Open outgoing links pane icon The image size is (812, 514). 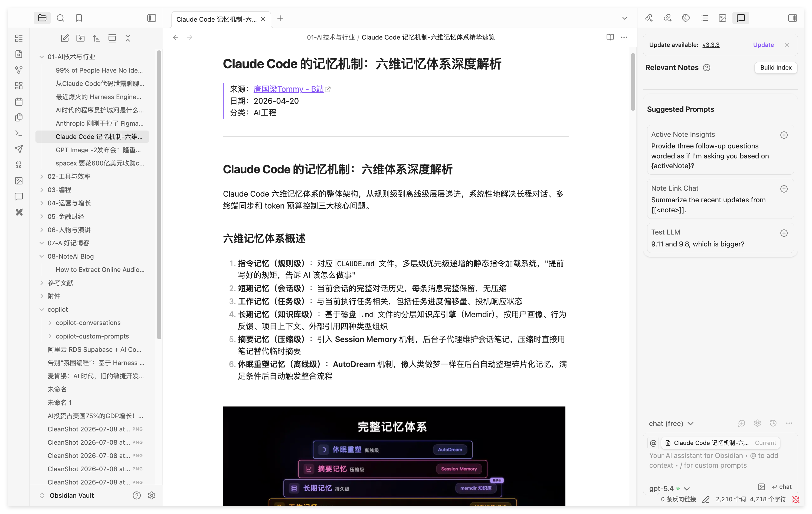668,18
